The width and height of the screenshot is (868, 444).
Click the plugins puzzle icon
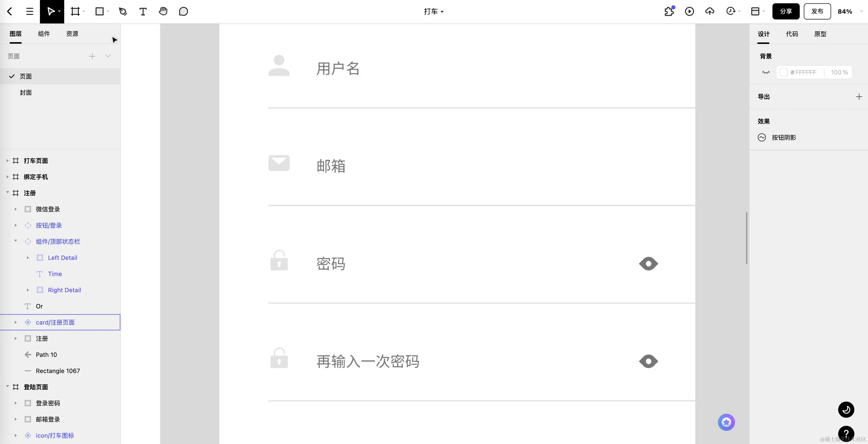(x=669, y=11)
